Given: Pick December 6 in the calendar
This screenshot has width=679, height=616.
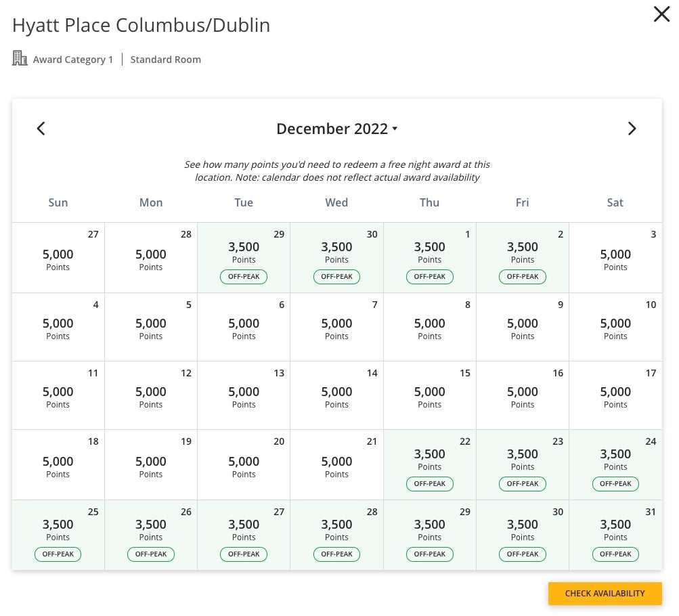Looking at the screenshot, I should tap(244, 327).
